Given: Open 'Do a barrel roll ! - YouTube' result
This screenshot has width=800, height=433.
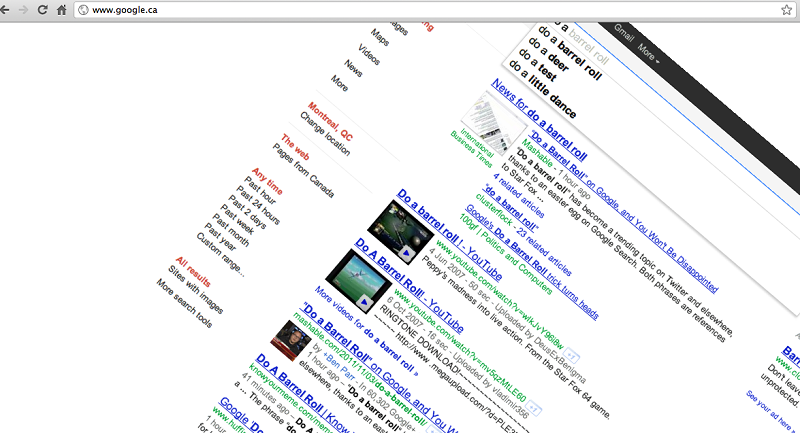Looking at the screenshot, I should (x=449, y=235).
